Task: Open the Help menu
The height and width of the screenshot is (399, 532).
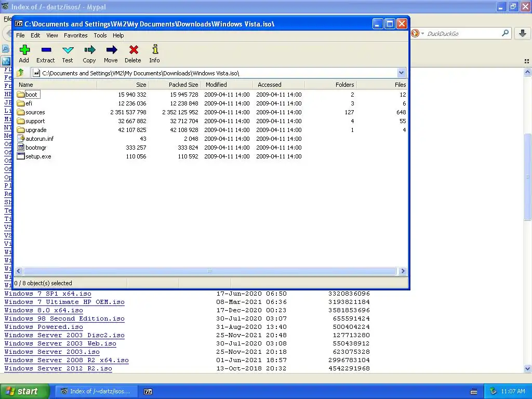Action: [x=118, y=35]
